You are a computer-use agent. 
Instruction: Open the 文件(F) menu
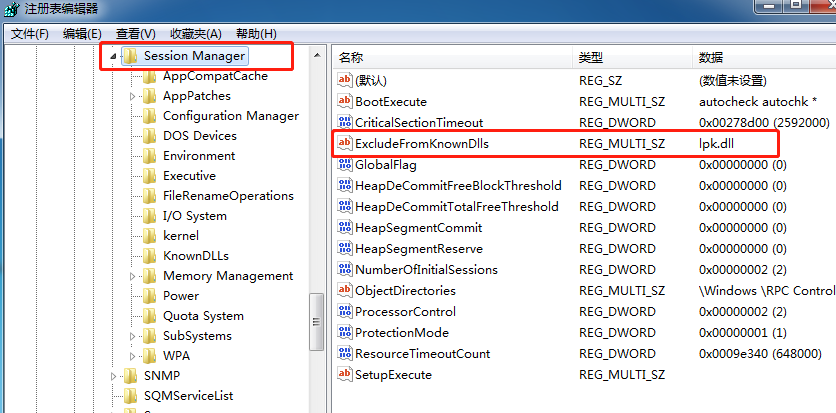point(30,33)
